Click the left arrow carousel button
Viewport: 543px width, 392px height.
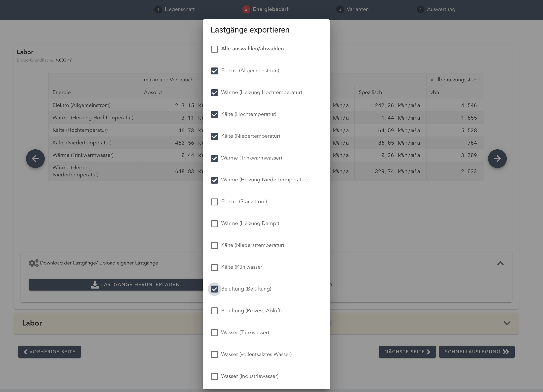[x=35, y=159]
